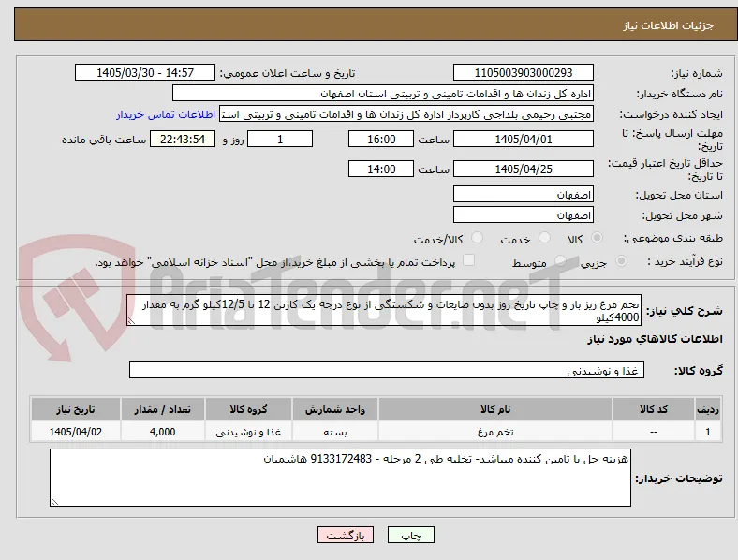Click the goods group field غذا و نوشیدنی
The image size is (738, 560).
387,370
